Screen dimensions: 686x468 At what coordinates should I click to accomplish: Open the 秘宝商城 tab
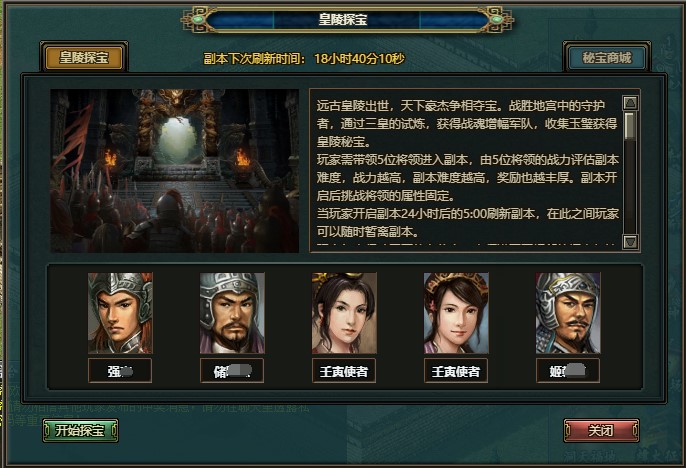[607, 57]
